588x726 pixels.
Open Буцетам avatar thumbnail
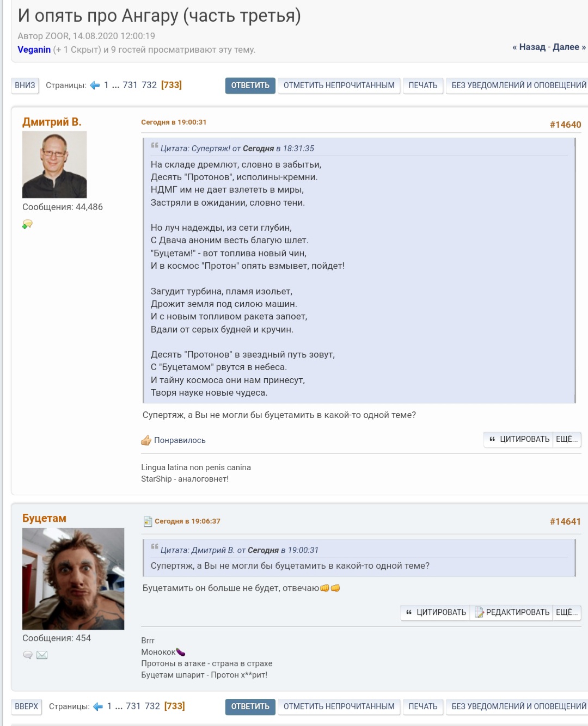tap(73, 579)
